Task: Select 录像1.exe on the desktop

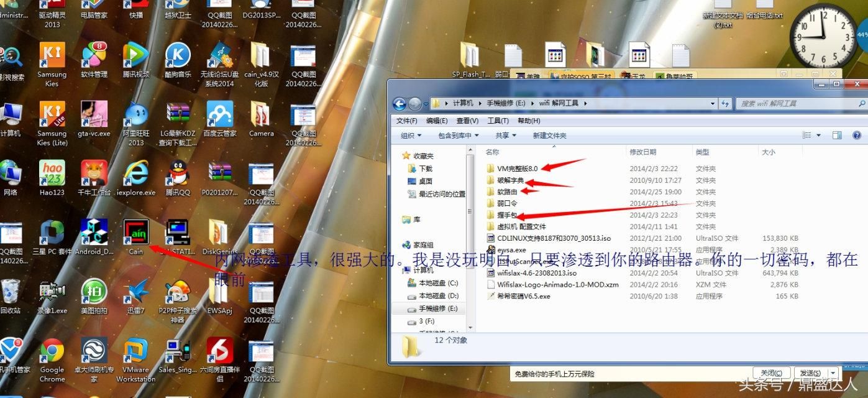Action: click(x=52, y=296)
